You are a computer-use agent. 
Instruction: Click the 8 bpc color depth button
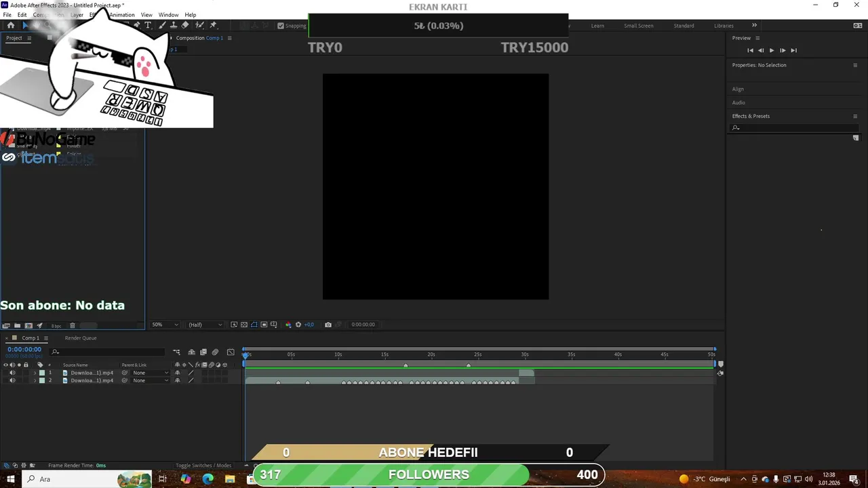click(56, 326)
